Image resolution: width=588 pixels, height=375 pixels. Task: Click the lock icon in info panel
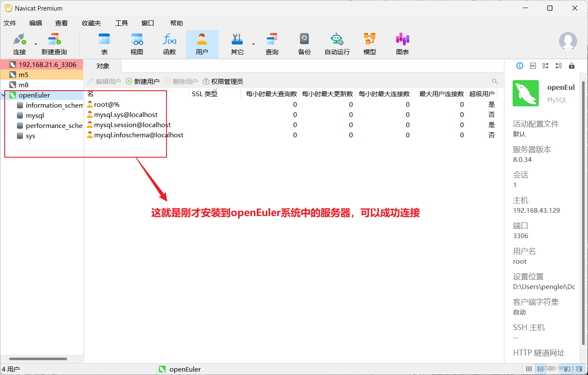pos(571,66)
